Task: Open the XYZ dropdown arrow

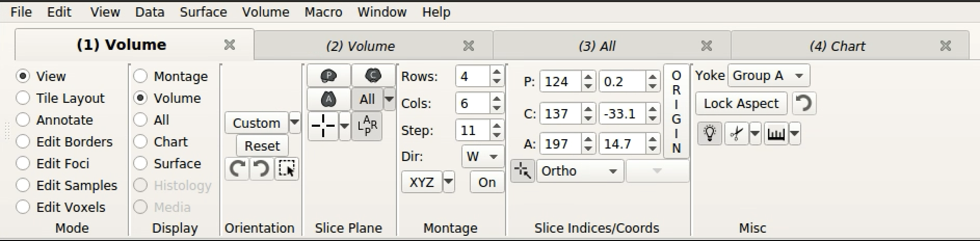Action: pos(448,182)
